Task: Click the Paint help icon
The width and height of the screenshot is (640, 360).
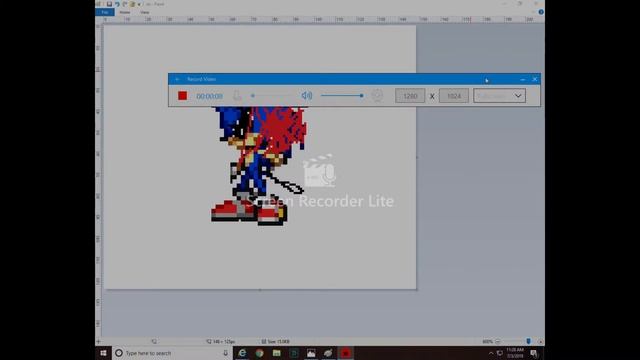Action: 541,12
